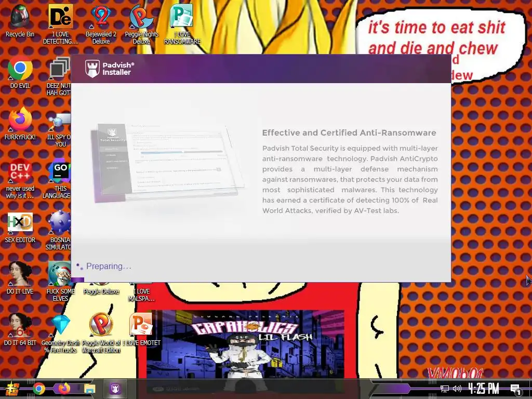Click Chrome in the taskbar
The height and width of the screenshot is (399, 532).
pos(39,389)
